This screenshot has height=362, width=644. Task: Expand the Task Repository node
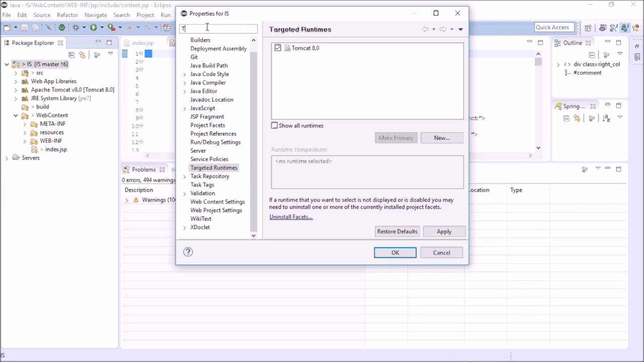click(x=185, y=176)
